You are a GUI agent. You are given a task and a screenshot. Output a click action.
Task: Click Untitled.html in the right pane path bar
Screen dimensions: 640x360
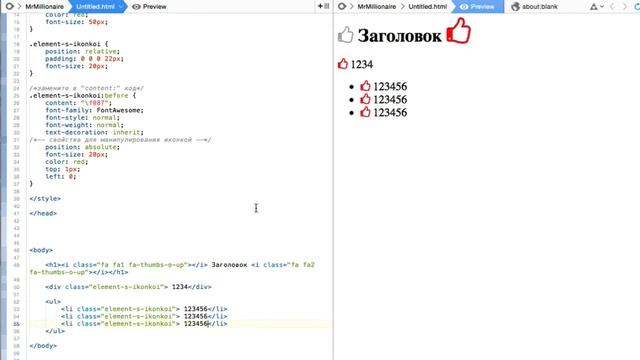(427, 7)
